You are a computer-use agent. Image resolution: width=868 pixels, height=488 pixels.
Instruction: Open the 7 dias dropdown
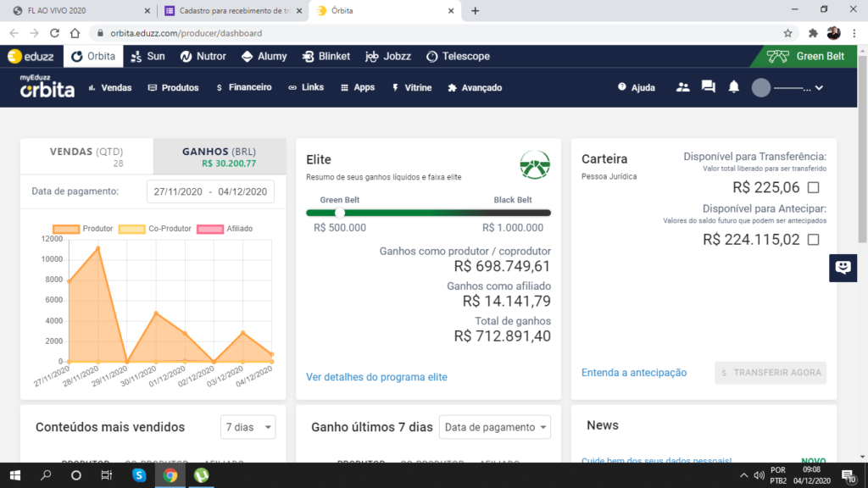pyautogui.click(x=248, y=427)
